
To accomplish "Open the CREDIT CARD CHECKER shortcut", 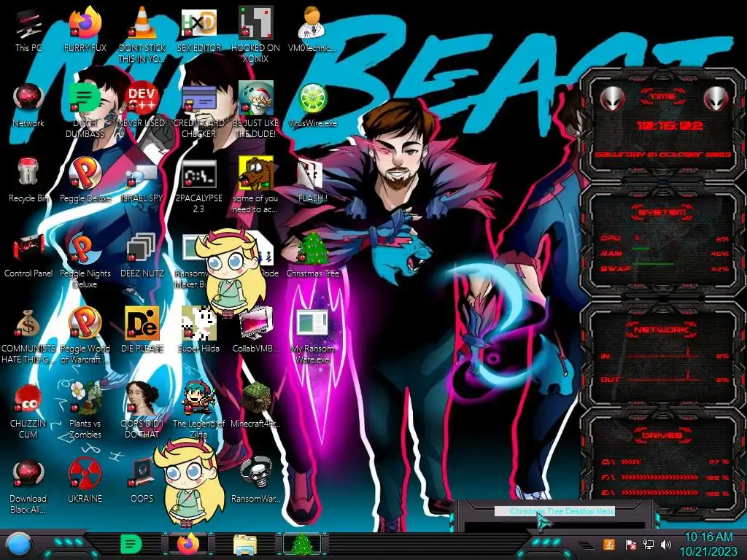I will tap(198, 111).
